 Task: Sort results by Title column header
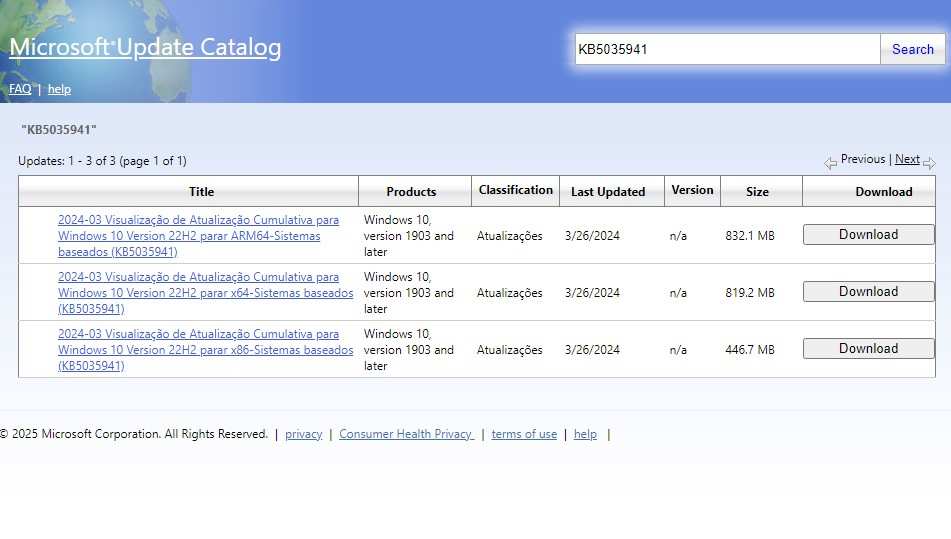(201, 191)
